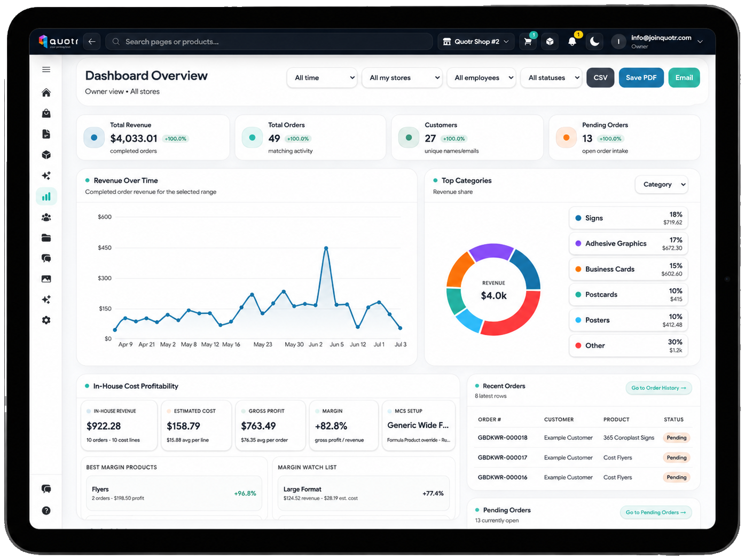Follow the Go to Pending Orders link
This screenshot has width=745, height=560.
(656, 512)
